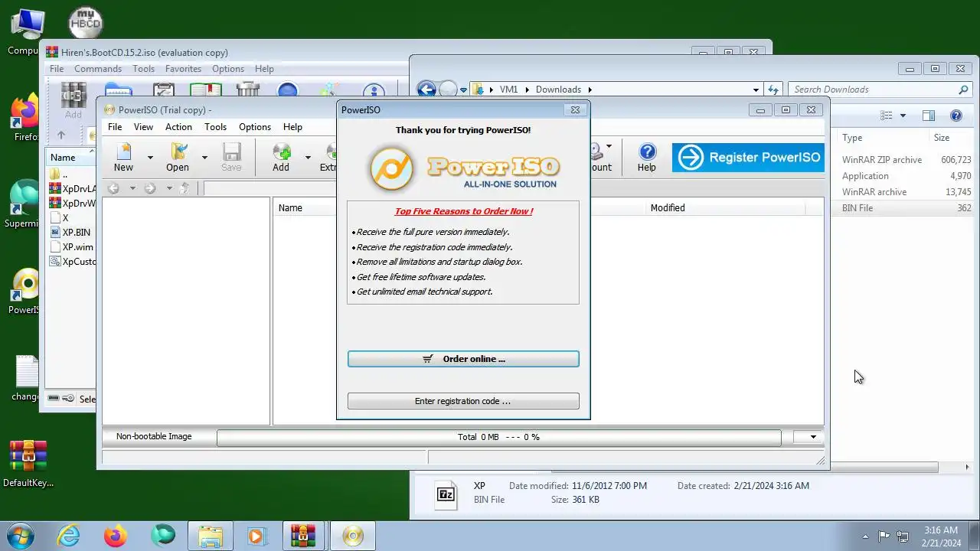This screenshot has width=980, height=551.
Task: Click the Explorer help question mark icon
Action: [956, 116]
